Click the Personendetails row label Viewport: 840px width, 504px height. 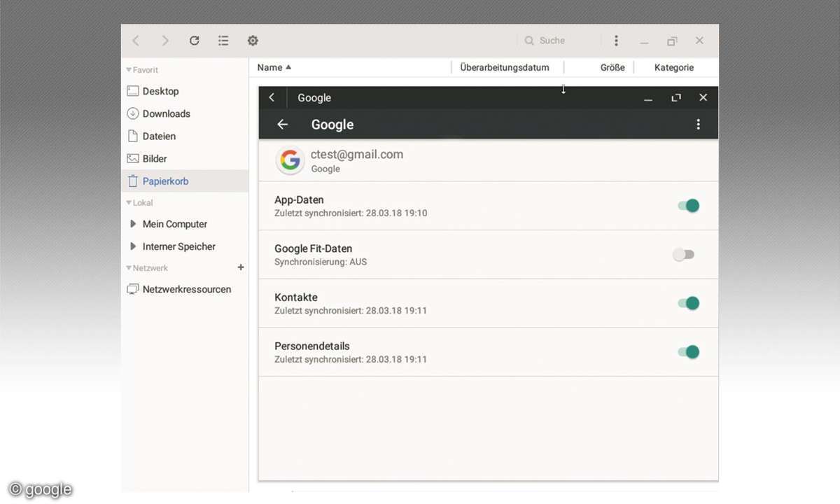coord(312,346)
